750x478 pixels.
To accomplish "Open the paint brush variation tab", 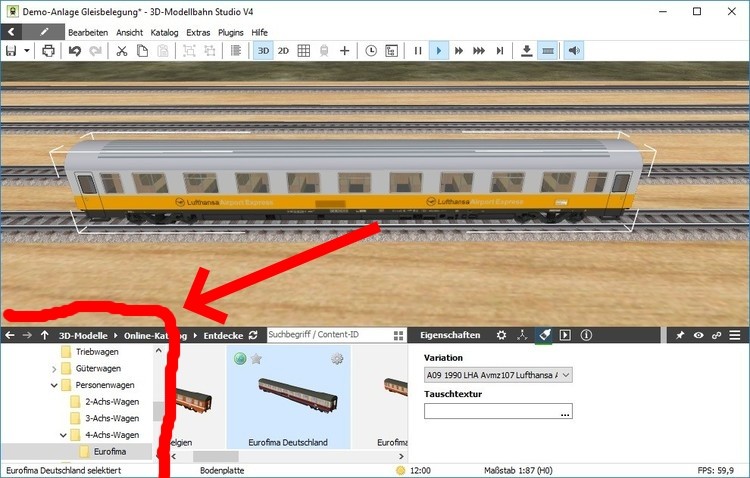I will point(544,335).
